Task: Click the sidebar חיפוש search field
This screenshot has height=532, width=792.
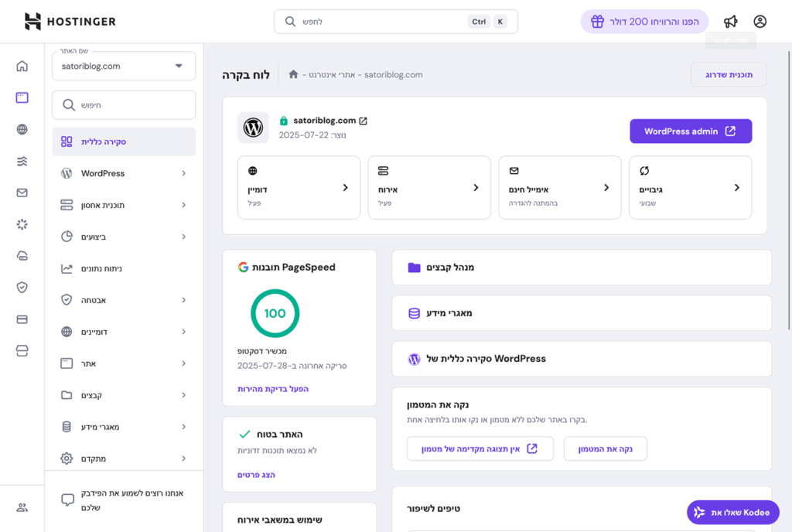Action: 124,105
